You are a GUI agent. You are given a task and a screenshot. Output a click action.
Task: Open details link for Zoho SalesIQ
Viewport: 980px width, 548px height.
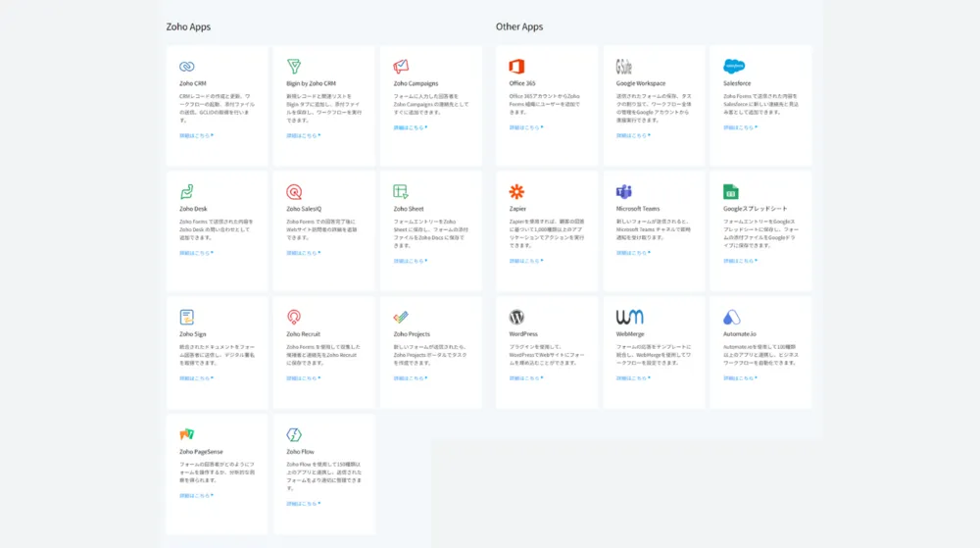pos(303,253)
